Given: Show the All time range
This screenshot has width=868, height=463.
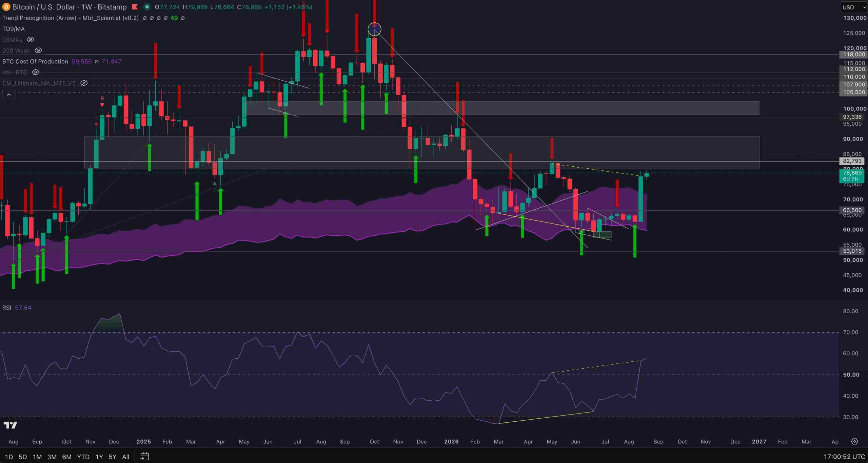Looking at the screenshot, I should coord(125,457).
